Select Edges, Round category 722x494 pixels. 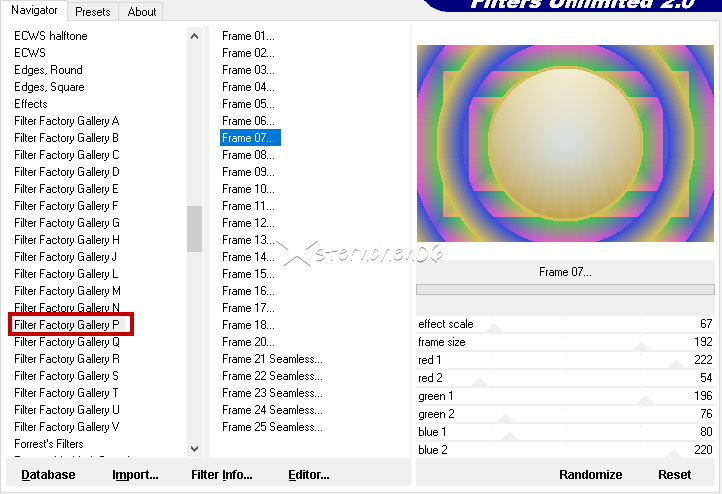[48, 70]
